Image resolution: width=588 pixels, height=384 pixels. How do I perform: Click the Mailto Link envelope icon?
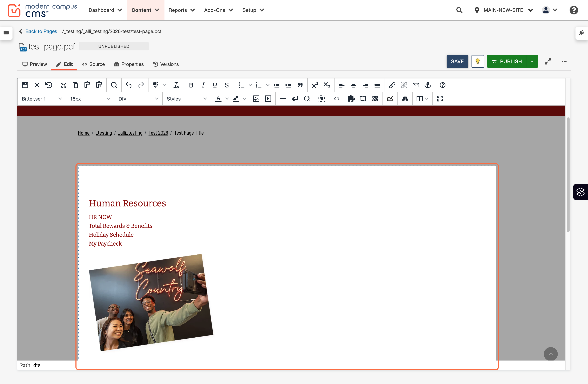416,85
